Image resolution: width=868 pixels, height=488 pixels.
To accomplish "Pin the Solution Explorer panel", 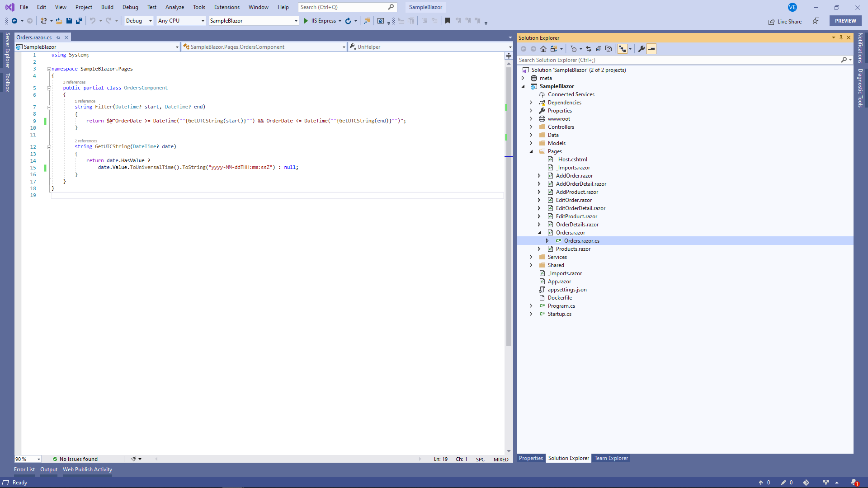I will [x=841, y=38].
